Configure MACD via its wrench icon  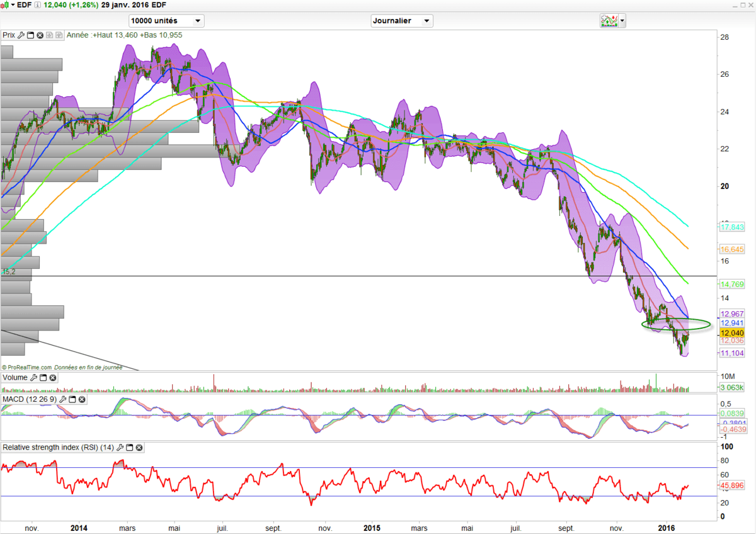pyautogui.click(x=63, y=399)
